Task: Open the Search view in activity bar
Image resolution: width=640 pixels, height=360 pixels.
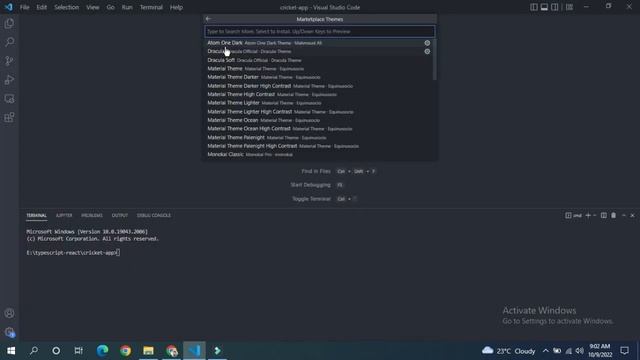Action: 9,42
